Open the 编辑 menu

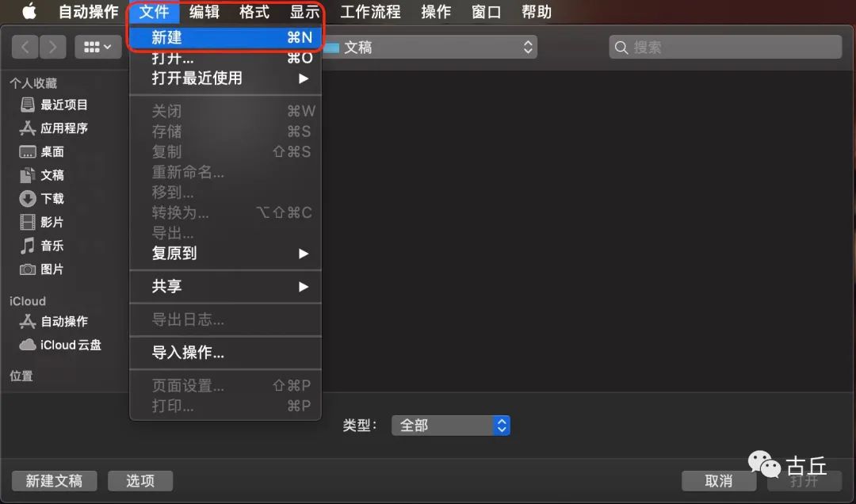(x=204, y=11)
